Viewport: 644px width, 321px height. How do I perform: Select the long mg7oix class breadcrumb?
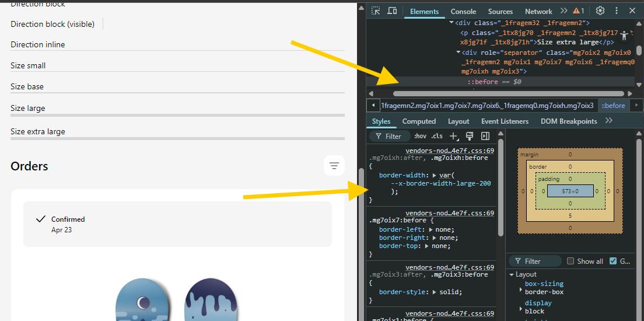(x=488, y=106)
